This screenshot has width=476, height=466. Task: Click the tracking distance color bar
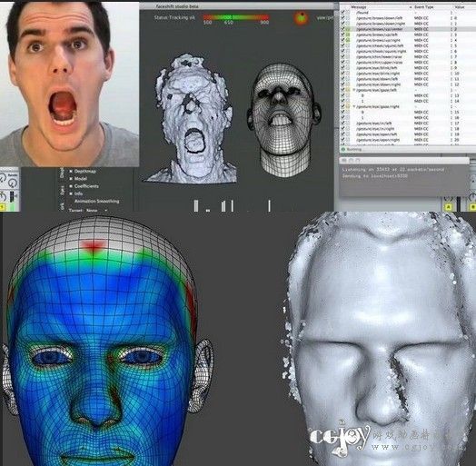236,17
